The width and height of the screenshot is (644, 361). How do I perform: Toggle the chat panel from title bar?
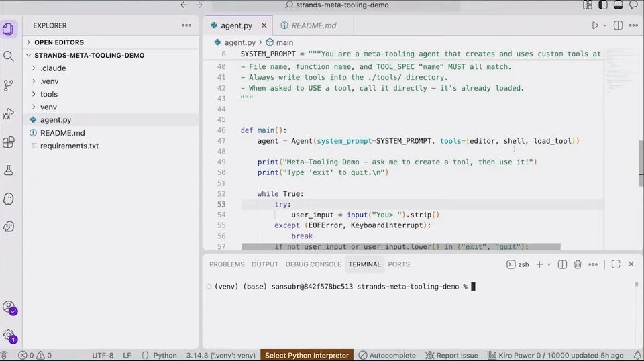pyautogui.click(x=634, y=5)
